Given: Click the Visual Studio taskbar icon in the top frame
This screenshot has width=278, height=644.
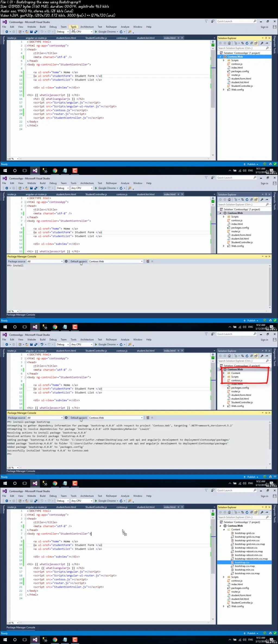Looking at the screenshot, I should (35, 171).
